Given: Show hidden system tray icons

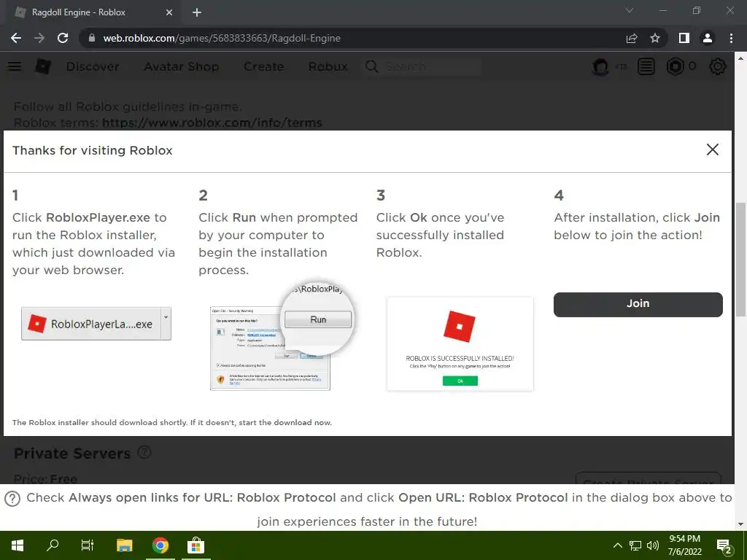Looking at the screenshot, I should tap(617, 545).
